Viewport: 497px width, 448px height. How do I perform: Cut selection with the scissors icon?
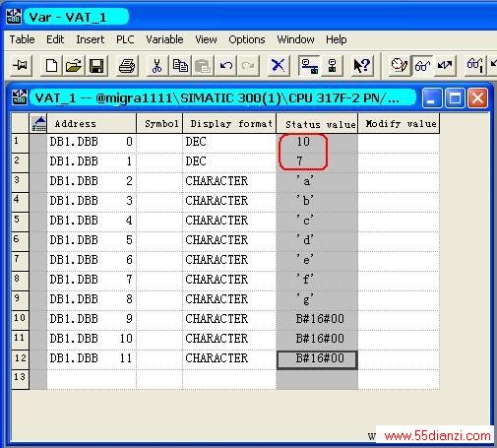pos(156,66)
